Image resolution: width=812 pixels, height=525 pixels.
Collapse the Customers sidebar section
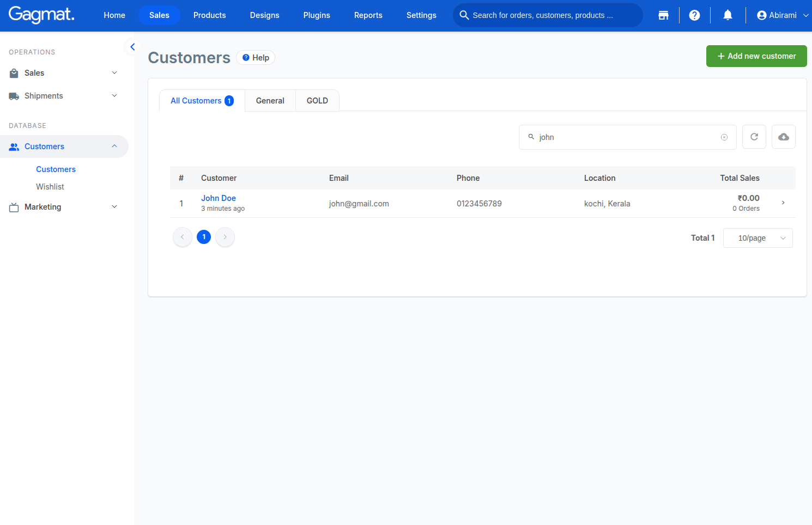click(64, 146)
